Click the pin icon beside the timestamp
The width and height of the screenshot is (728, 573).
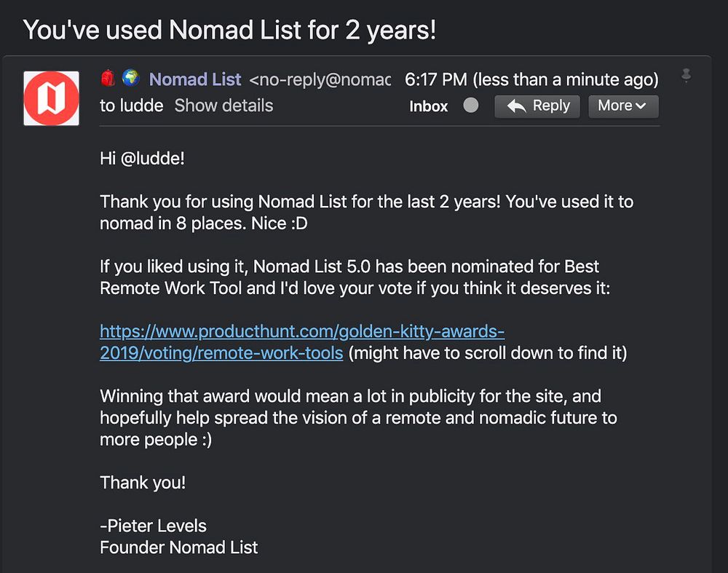pos(685,76)
